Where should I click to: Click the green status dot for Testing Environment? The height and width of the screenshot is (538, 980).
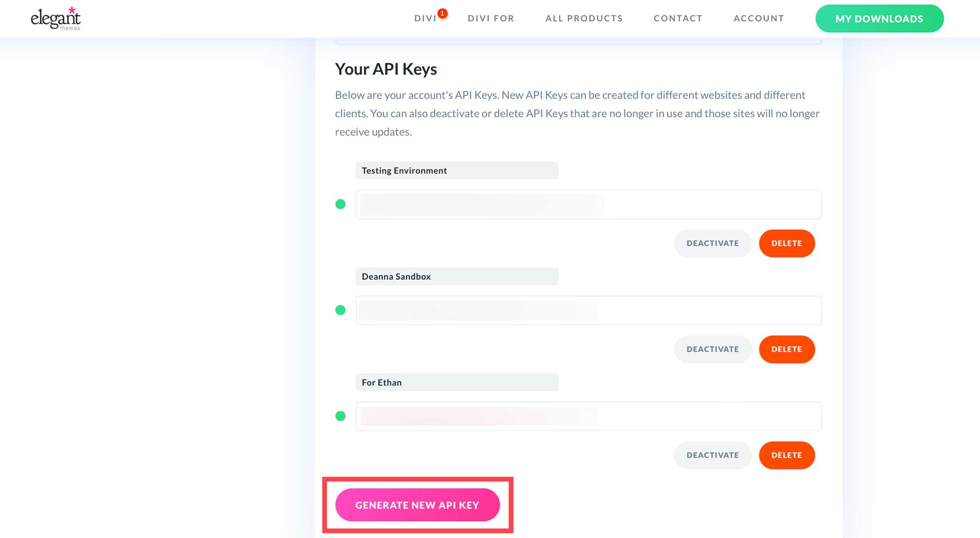click(x=341, y=204)
